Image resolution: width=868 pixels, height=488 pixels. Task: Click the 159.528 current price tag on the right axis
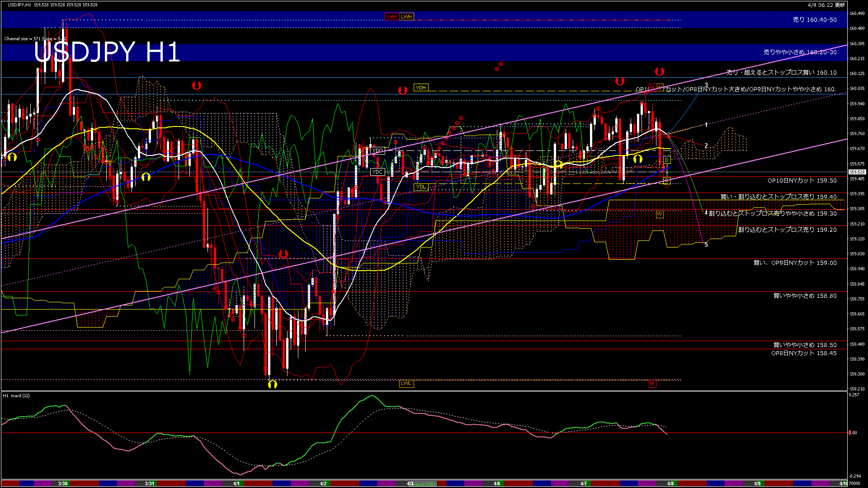click(x=857, y=172)
